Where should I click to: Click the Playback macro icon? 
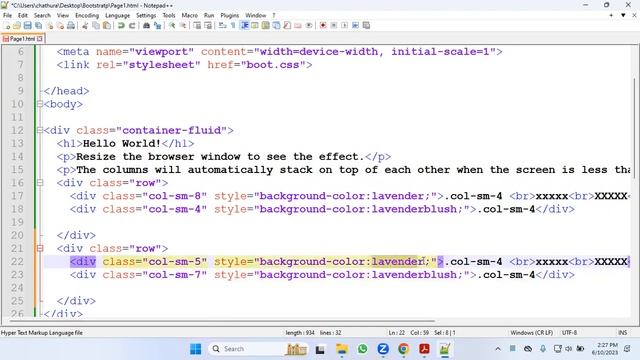[344, 25]
